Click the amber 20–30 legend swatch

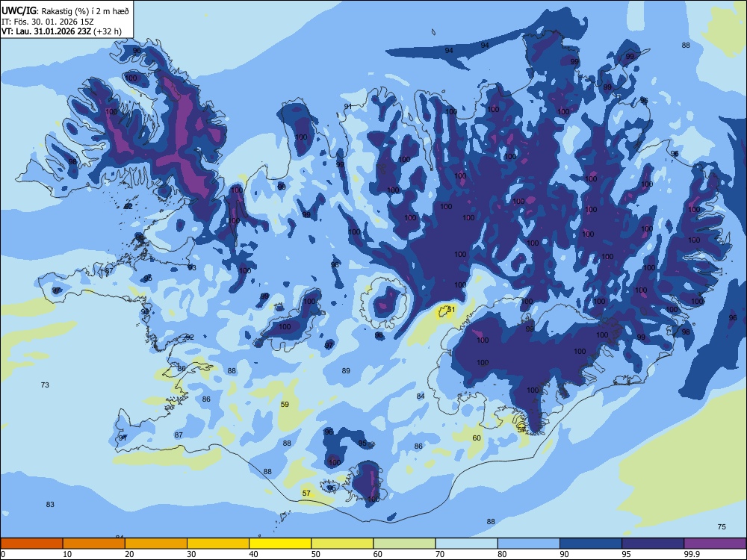pos(156,544)
